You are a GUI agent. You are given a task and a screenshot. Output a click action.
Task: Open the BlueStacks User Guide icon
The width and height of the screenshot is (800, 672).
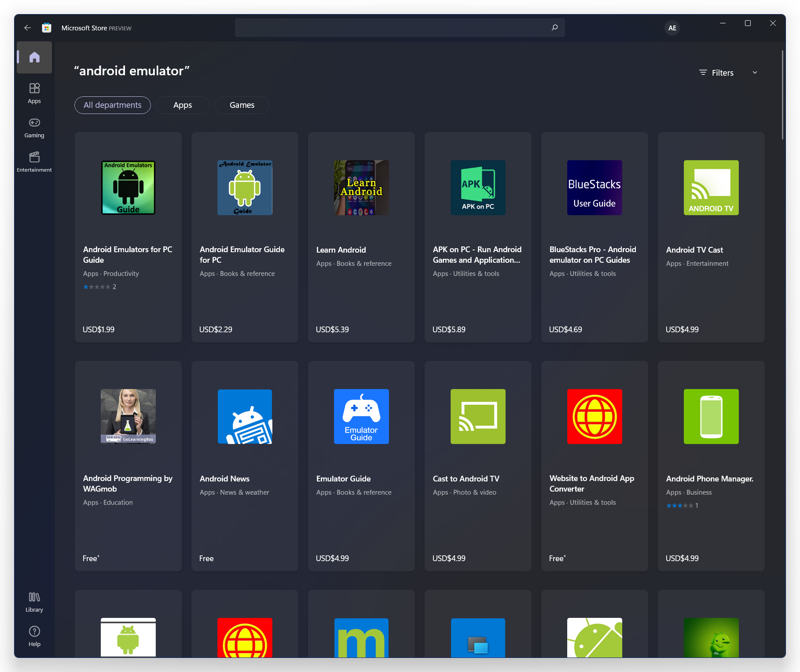[x=594, y=187]
